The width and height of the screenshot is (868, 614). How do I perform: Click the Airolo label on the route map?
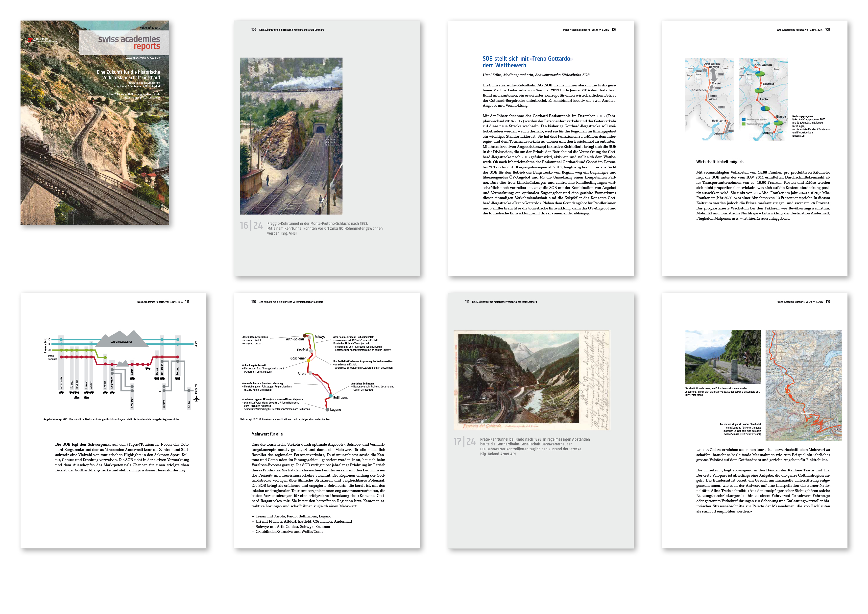click(x=302, y=374)
